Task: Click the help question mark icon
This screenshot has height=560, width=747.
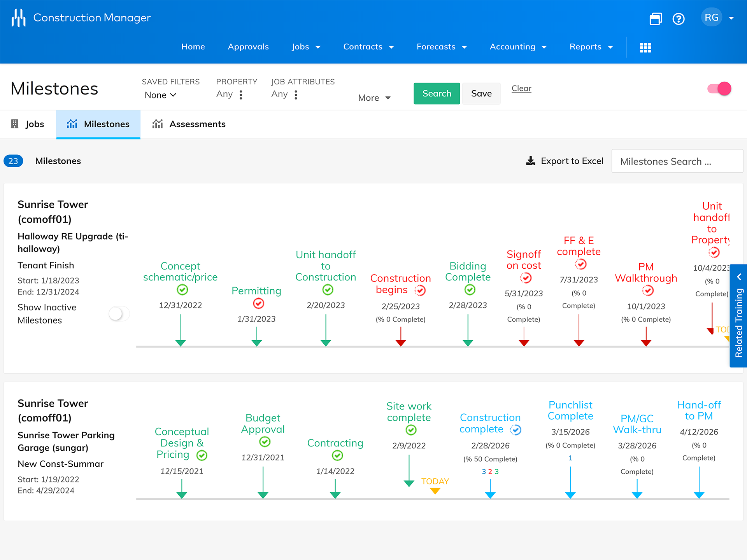Action: (679, 19)
